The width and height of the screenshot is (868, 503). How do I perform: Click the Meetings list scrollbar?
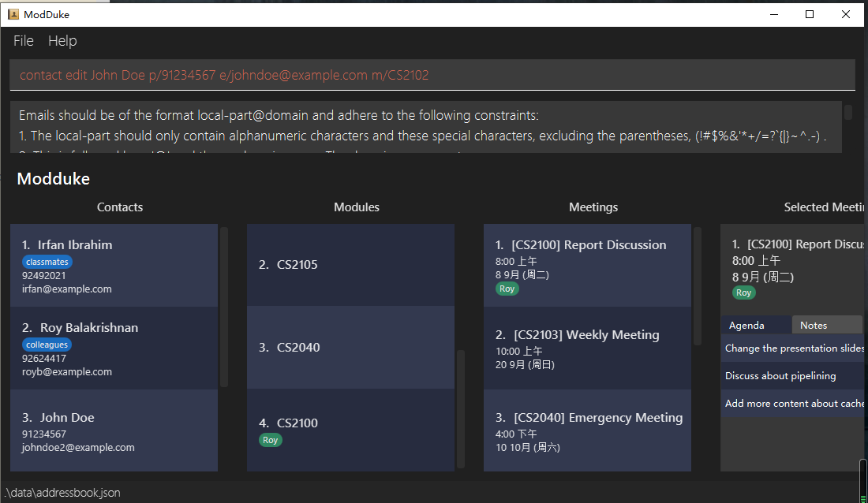(698, 286)
